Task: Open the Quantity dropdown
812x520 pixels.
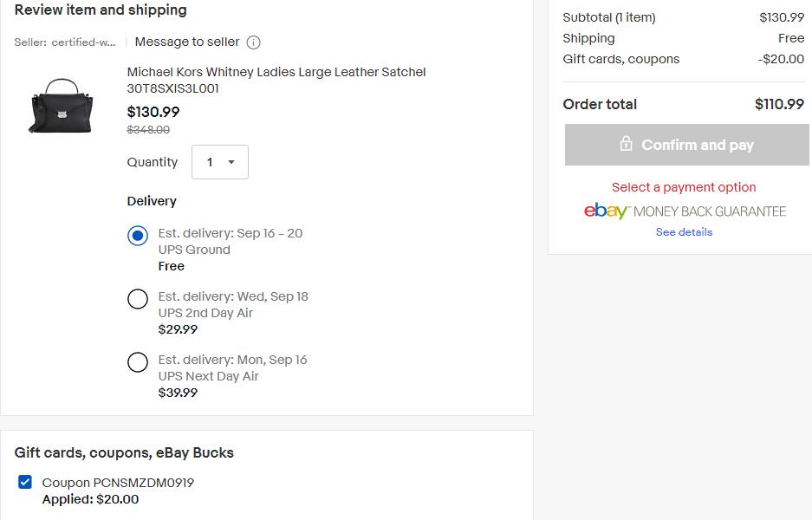Action: pyautogui.click(x=220, y=162)
